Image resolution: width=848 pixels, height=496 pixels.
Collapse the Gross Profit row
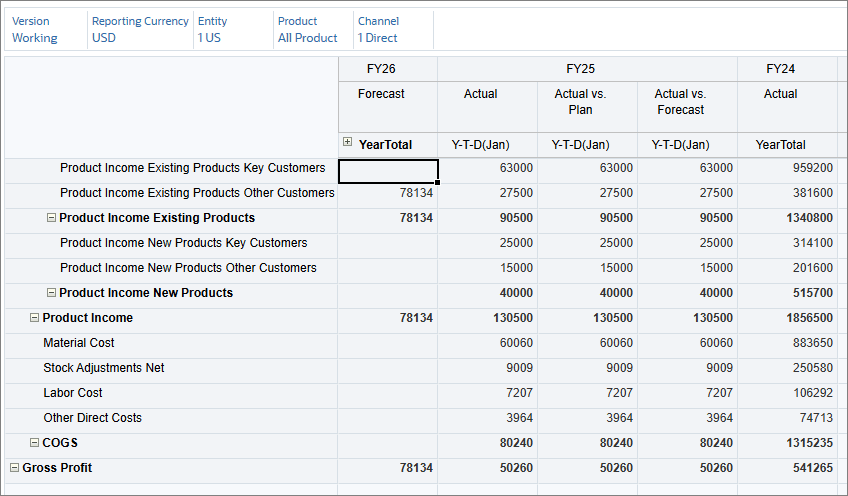15,467
